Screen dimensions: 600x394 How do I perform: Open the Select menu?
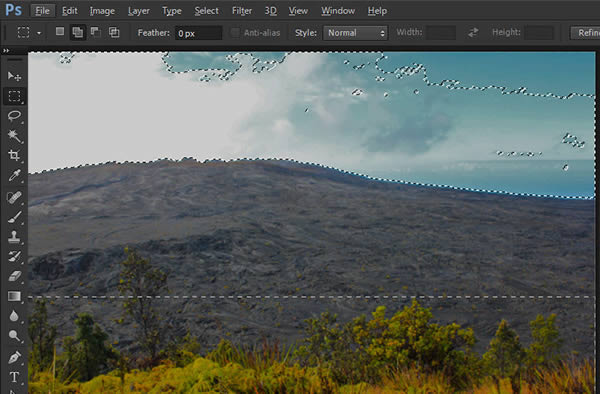click(206, 11)
